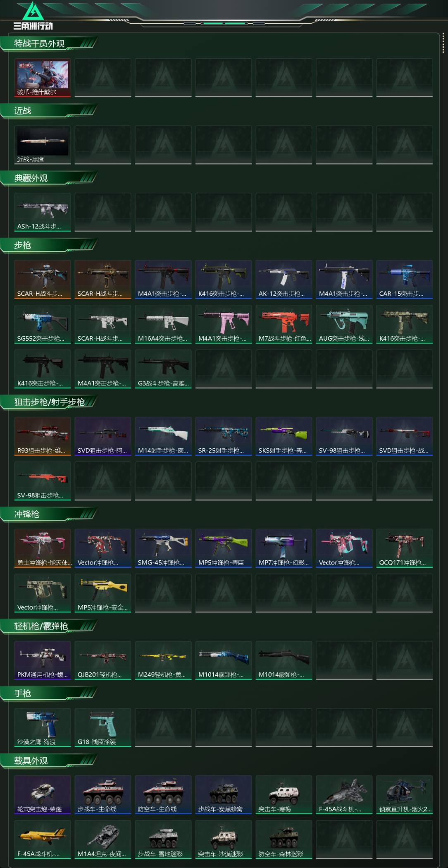Pick the 勇士冲锋枪-能天使 skin
Image resolution: width=448 pixels, height=868 pixels.
(43, 548)
